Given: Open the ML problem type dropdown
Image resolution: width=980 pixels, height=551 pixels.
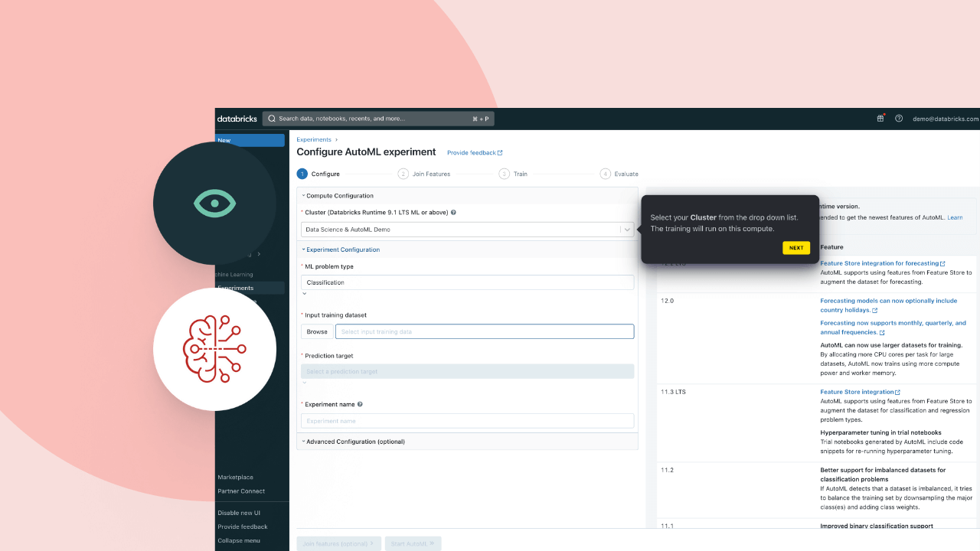Looking at the screenshot, I should coord(467,282).
